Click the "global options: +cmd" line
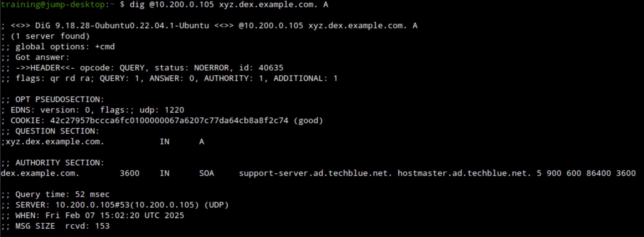 click(65, 47)
